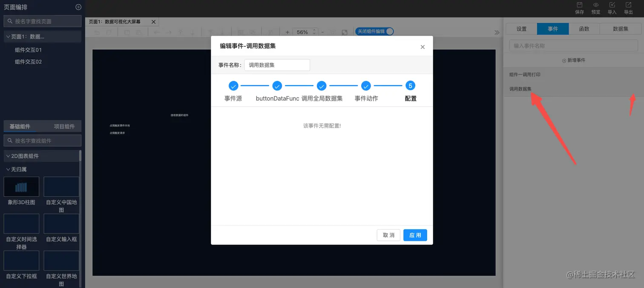Viewport: 644px width, 288px height.
Task: Click the zoom-out minus icon in the canvas toolbar
Action: point(322,32)
